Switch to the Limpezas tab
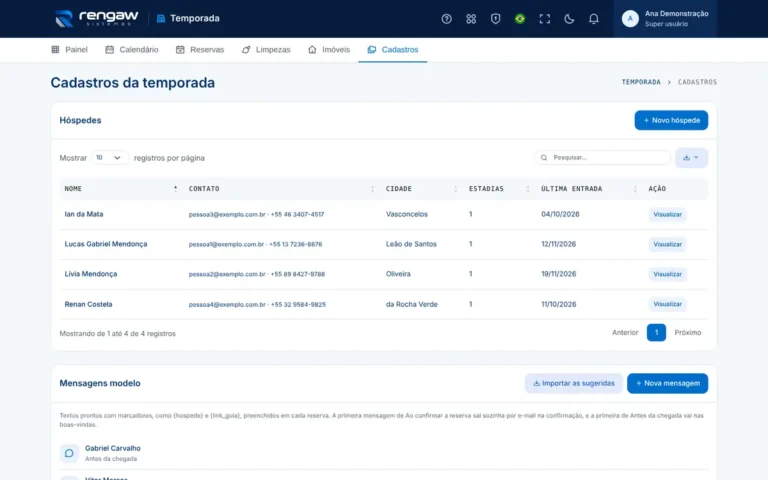Viewport: 768px width, 480px height. click(x=266, y=49)
